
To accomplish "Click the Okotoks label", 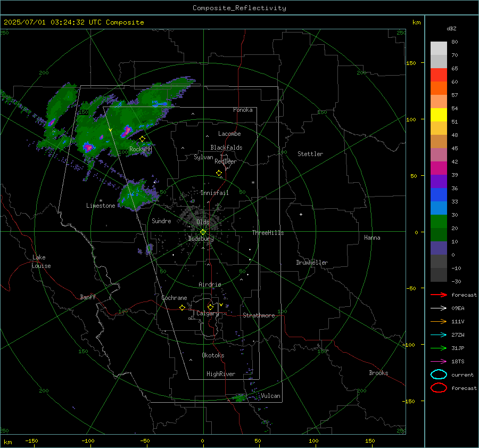I will point(213,355).
